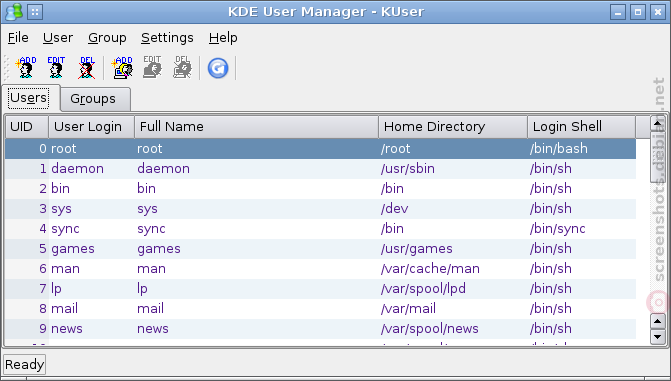Sort by the UID column header
Screen dimensions: 671x381
pyautogui.click(x=27, y=127)
